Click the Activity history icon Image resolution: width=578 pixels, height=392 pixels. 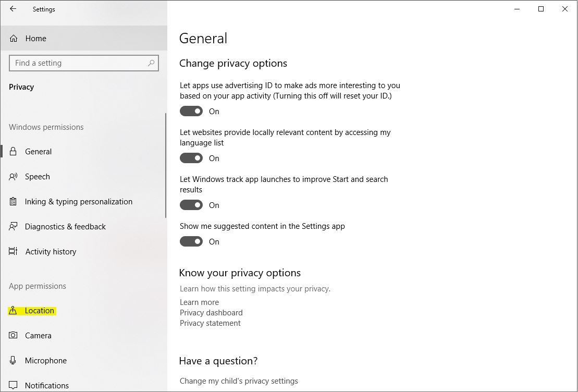pyautogui.click(x=14, y=252)
